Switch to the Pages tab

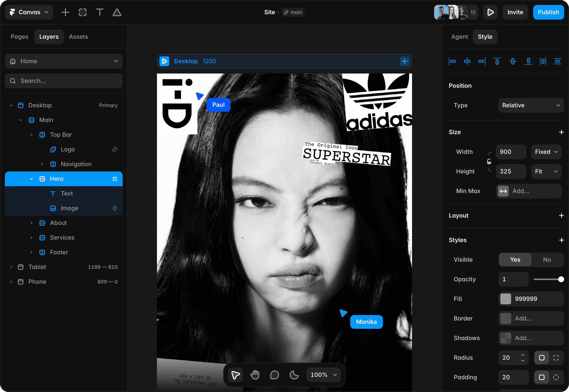click(20, 37)
